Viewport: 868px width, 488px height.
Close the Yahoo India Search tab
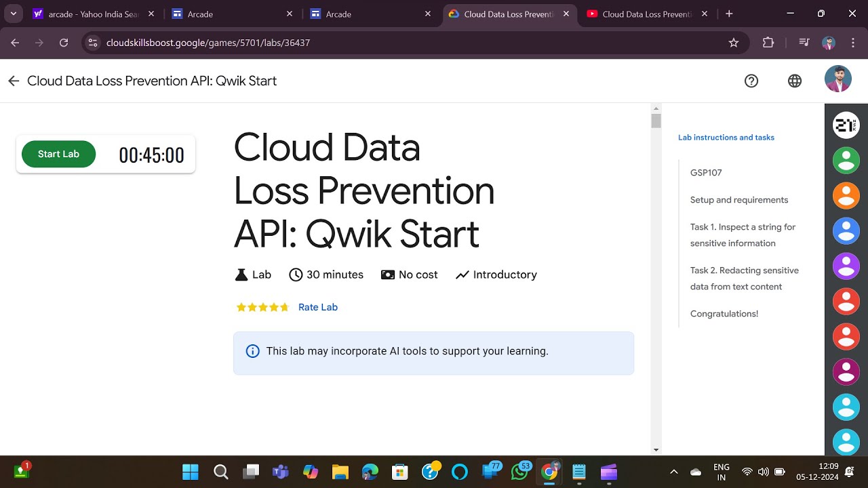151,14
